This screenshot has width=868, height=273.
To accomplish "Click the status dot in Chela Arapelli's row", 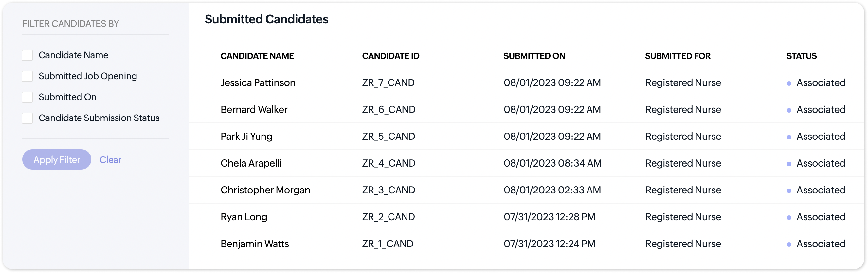I will 789,164.
